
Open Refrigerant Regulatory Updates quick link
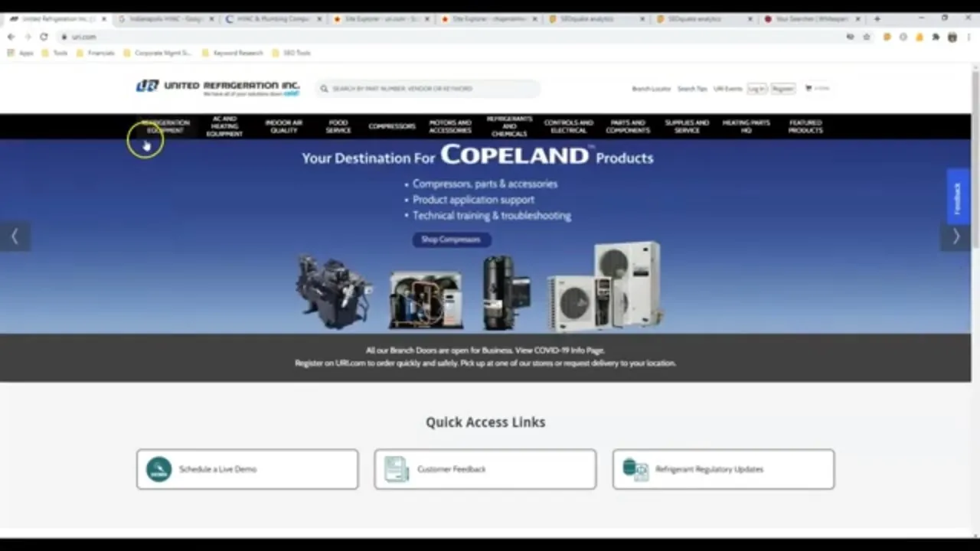(x=724, y=469)
